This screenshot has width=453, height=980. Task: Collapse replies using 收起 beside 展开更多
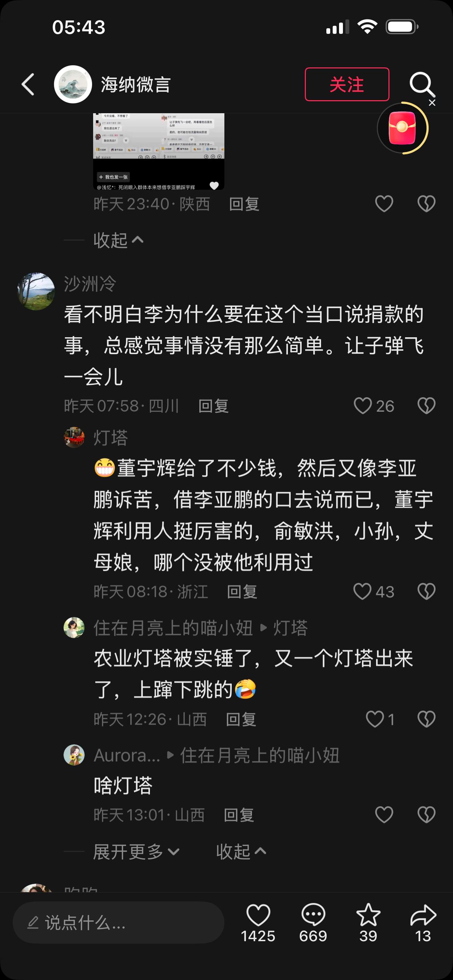(241, 852)
